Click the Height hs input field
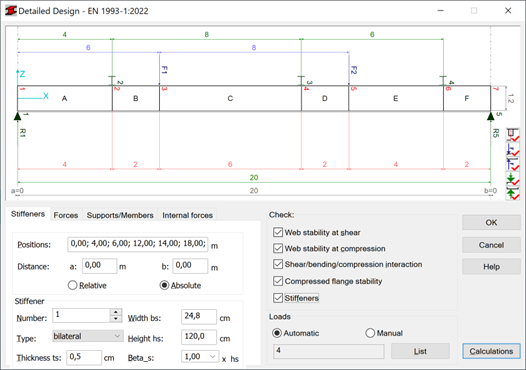The height and width of the screenshot is (370, 526). (x=199, y=337)
